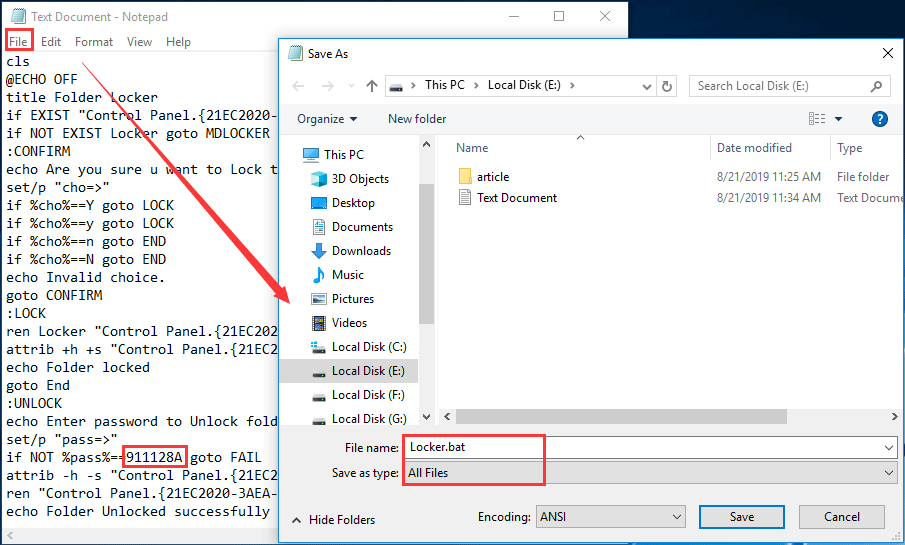
Task: Click the Music note icon
Action: 319,275
